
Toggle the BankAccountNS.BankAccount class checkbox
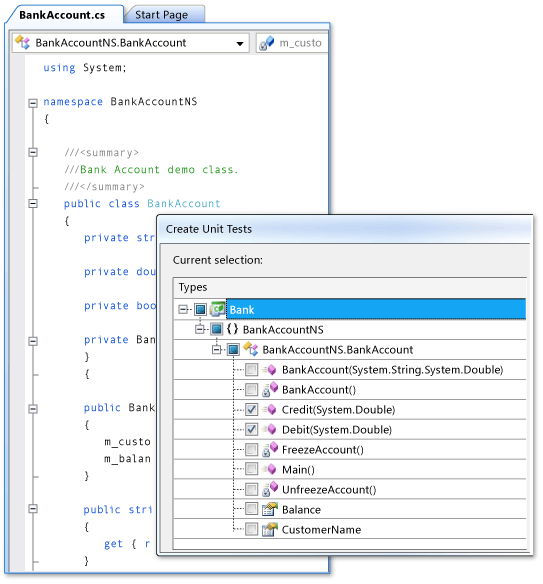[233, 349]
